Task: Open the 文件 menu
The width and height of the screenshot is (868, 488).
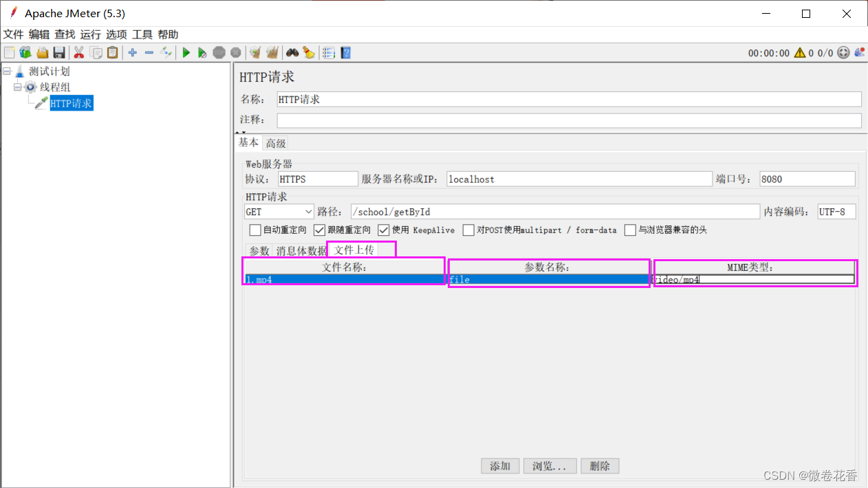Action: point(14,34)
